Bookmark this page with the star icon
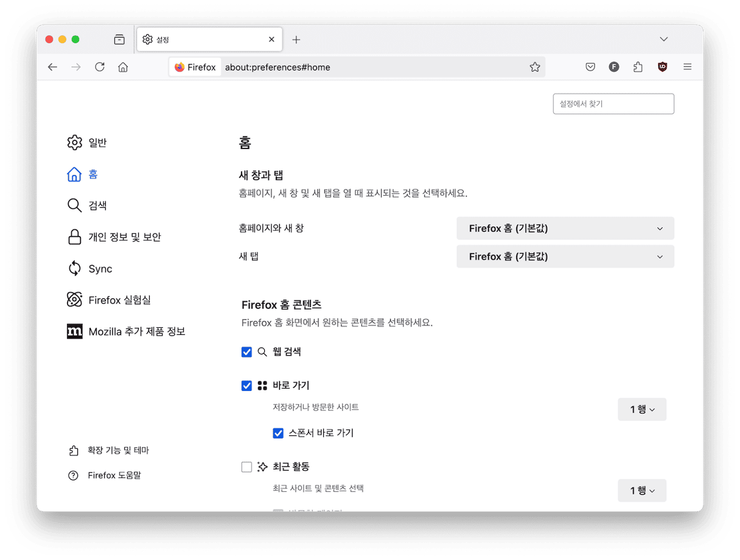The width and height of the screenshot is (740, 560). [x=535, y=67]
